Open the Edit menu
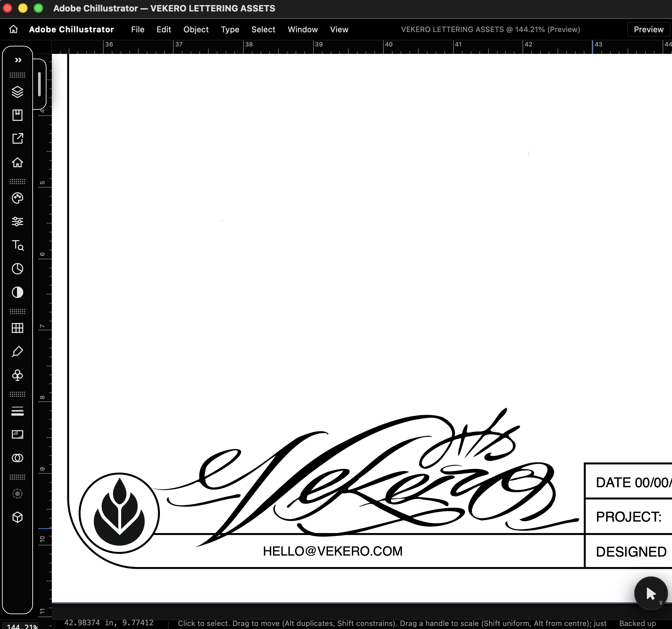The height and width of the screenshot is (629, 672). [x=164, y=29]
